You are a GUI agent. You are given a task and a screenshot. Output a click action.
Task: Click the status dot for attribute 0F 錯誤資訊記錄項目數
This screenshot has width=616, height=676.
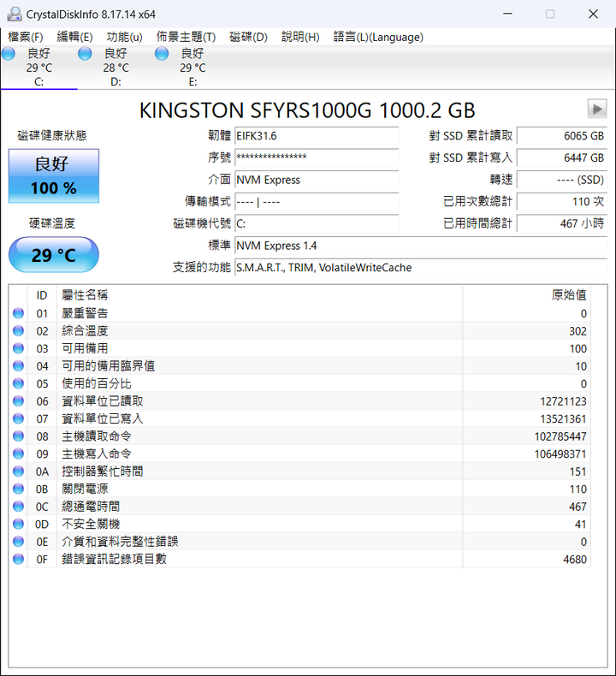[18, 559]
